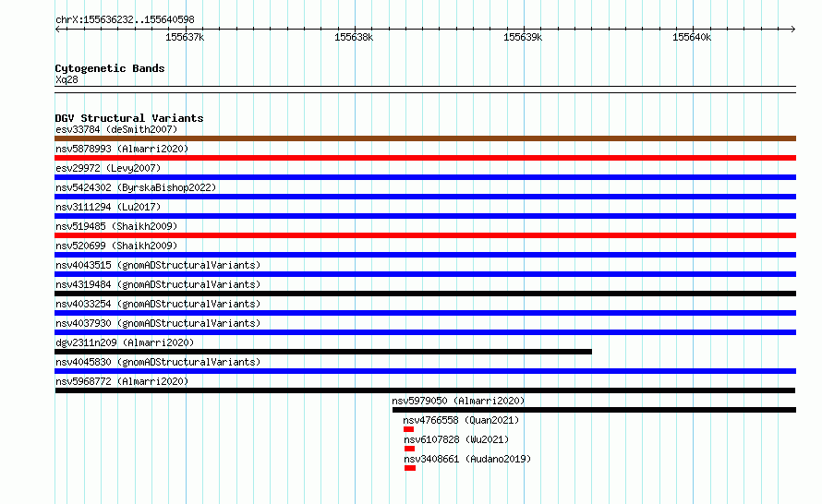Screen dimensions: 822x504
Task: Click the red nsv519485 variant bar
Action: [x=425, y=235]
